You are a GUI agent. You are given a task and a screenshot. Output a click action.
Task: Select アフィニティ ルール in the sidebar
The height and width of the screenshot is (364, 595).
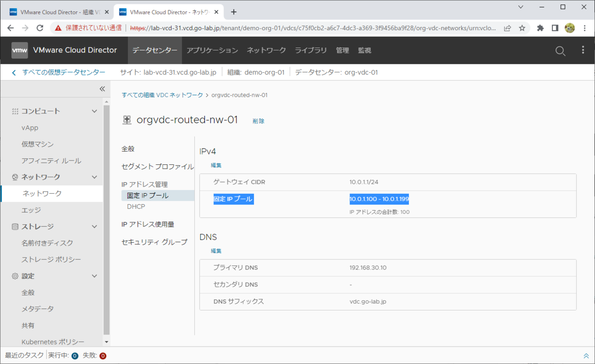pyautogui.click(x=52, y=160)
